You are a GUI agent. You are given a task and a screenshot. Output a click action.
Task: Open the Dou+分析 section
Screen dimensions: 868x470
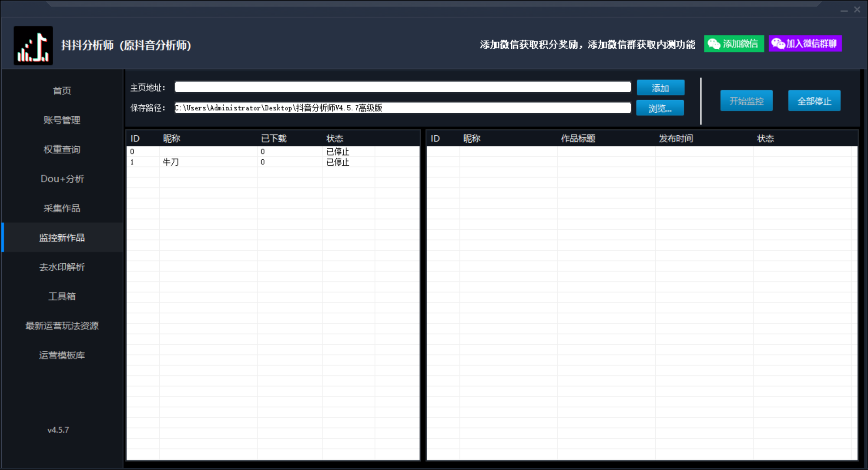62,179
